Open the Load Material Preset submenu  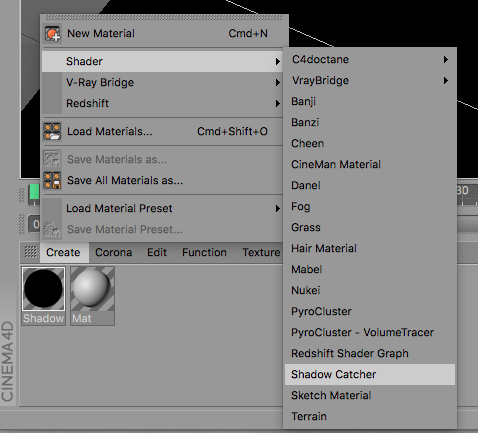(x=162, y=208)
